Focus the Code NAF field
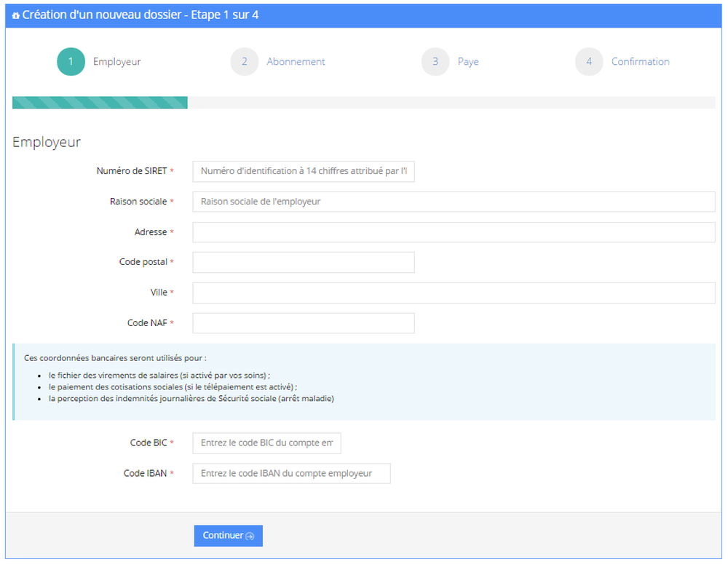728x567 pixels. (x=303, y=322)
